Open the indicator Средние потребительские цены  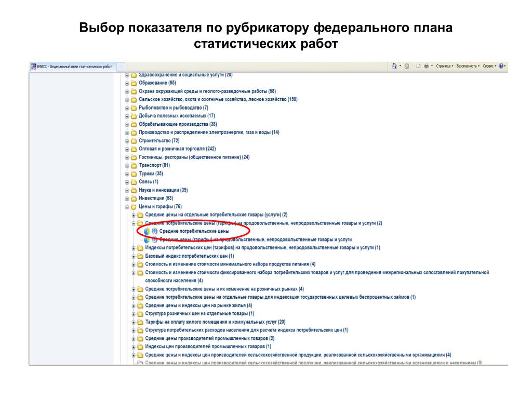pyautogui.click(x=194, y=231)
